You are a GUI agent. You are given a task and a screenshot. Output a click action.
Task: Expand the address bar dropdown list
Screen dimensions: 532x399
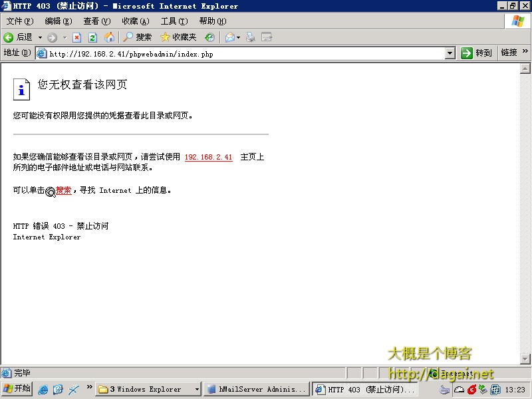coord(450,53)
